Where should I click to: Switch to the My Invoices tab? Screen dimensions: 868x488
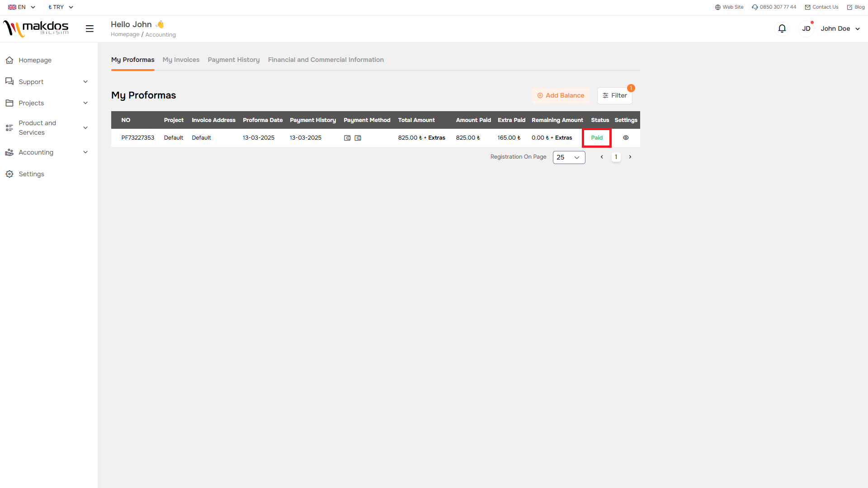181,60
